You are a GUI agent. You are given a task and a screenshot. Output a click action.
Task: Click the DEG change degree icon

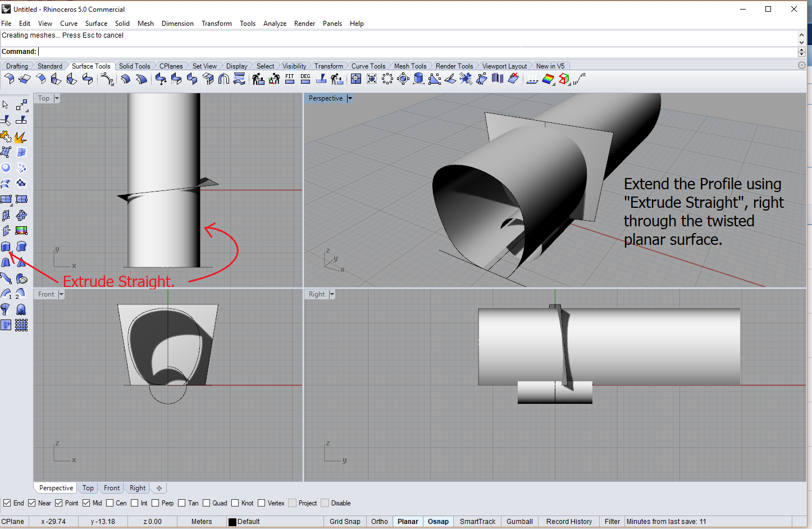pyautogui.click(x=305, y=79)
